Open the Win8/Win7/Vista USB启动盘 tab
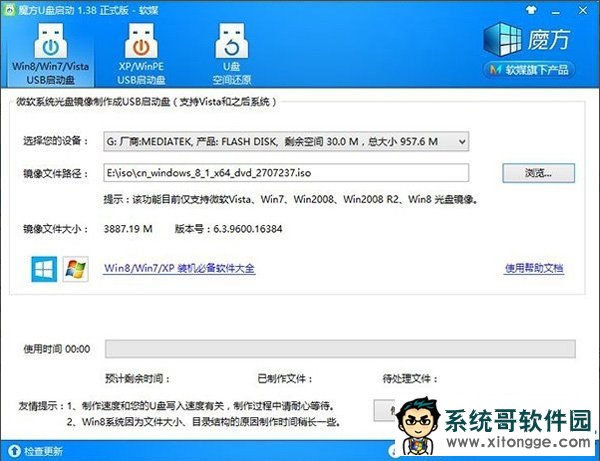This screenshot has height=461, width=600. [51, 54]
